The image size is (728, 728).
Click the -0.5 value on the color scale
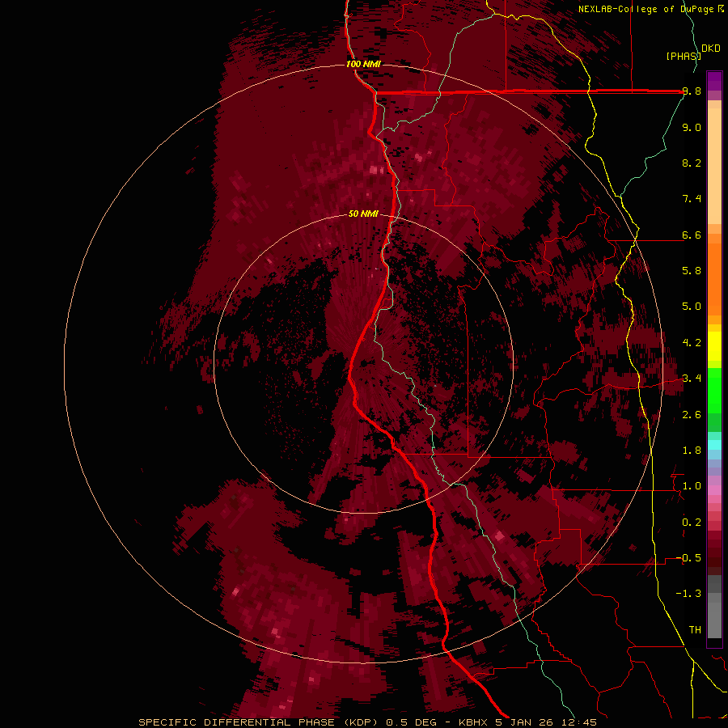coord(688,558)
